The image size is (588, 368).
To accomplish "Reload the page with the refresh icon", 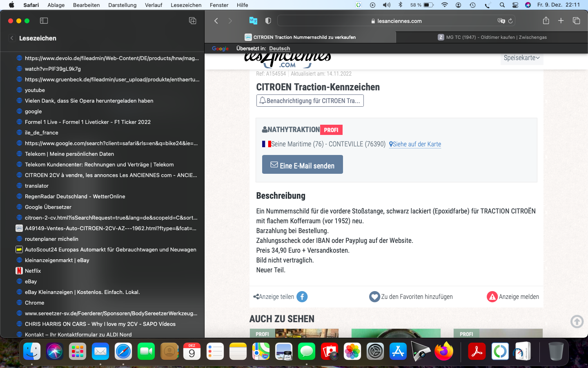I will pyautogui.click(x=510, y=21).
